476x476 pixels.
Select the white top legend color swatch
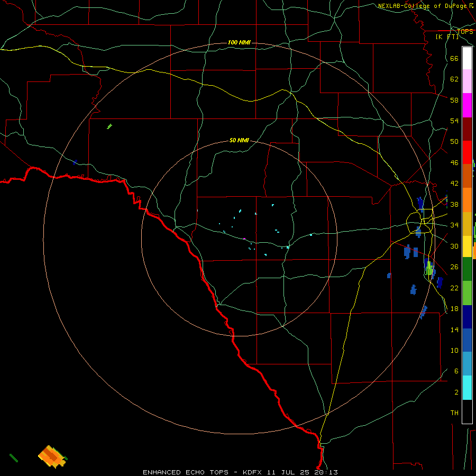(467, 58)
